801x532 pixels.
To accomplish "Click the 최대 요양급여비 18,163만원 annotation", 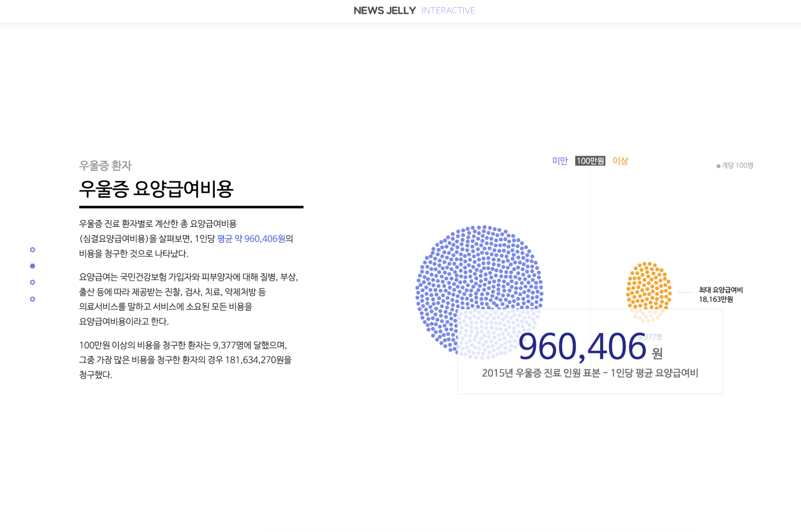I will [720, 295].
